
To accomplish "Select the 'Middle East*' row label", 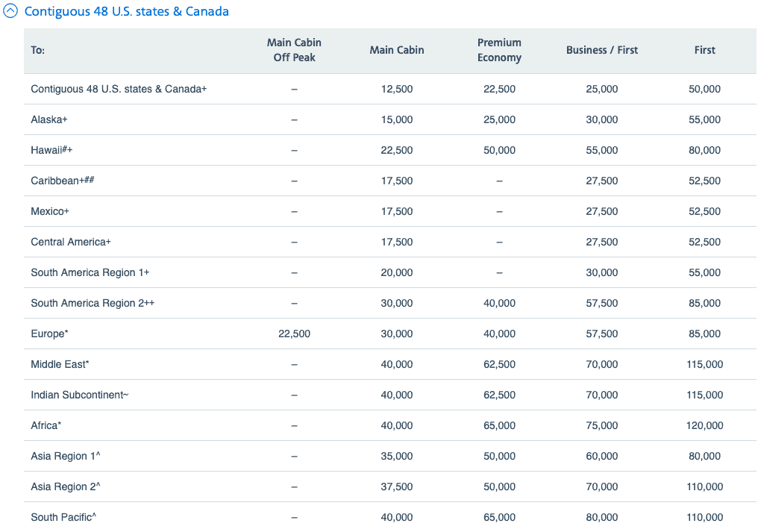I will pos(60,364).
